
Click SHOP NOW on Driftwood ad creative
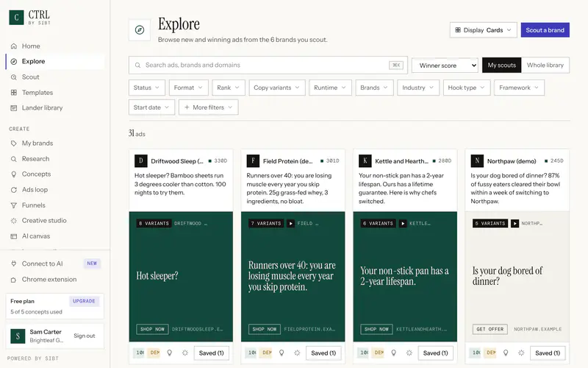pos(152,329)
